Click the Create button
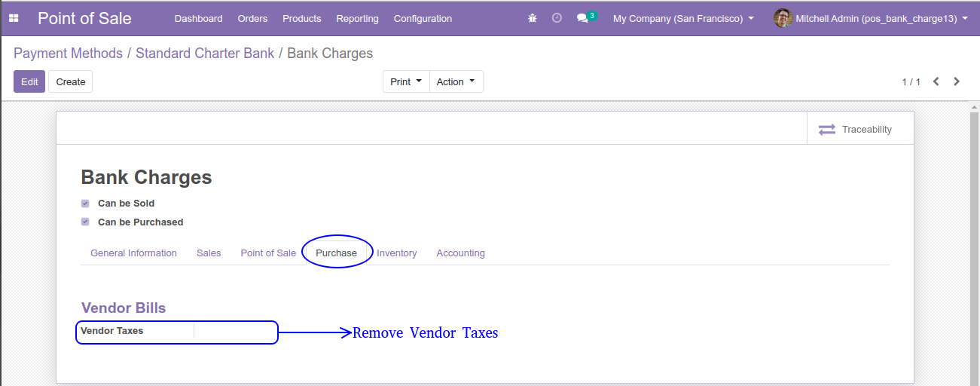This screenshot has height=386, width=980. click(71, 81)
